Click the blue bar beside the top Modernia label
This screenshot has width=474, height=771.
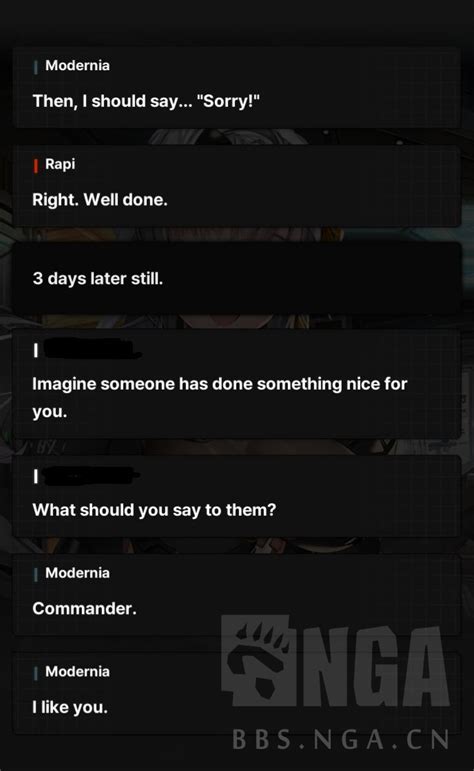point(35,67)
